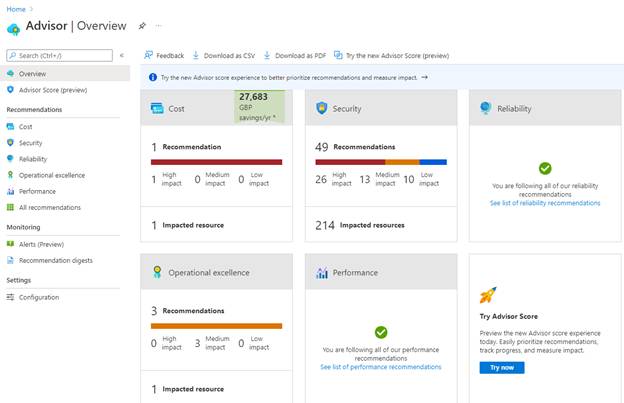Click the Performance card chart icon
The width and height of the screenshot is (624, 403).
322,273
